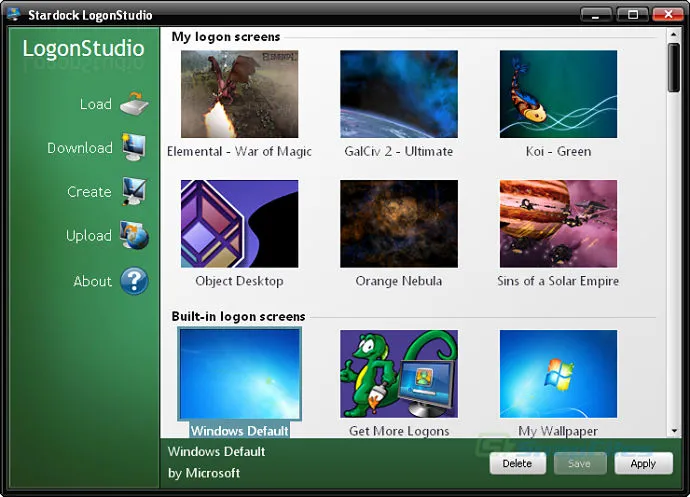The height and width of the screenshot is (497, 690).
Task: Apply the selected logon screen
Action: [x=643, y=463]
